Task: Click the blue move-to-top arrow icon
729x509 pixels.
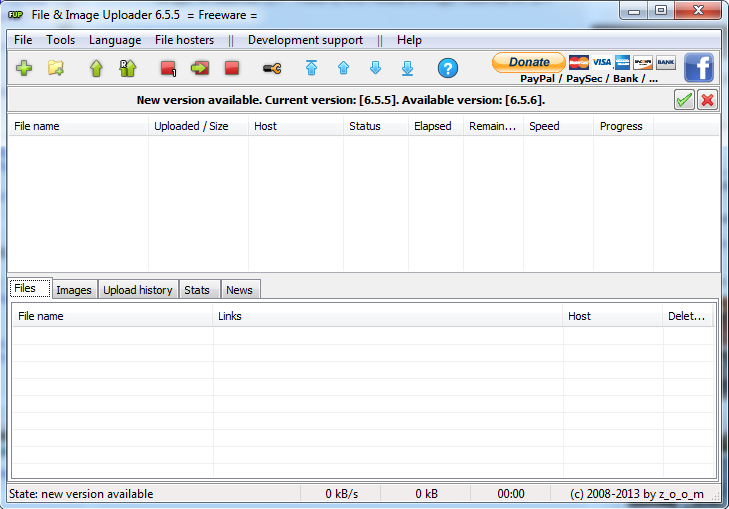Action: click(x=311, y=68)
